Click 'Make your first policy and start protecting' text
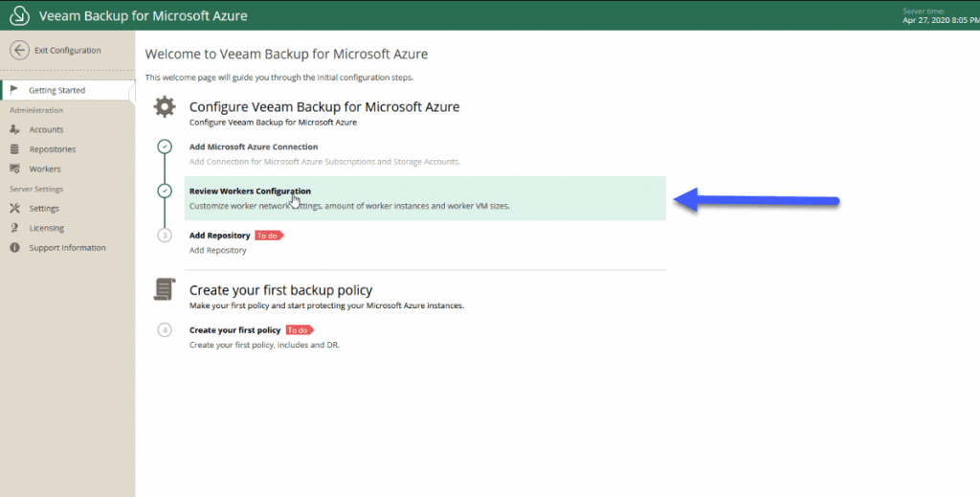 click(326, 305)
